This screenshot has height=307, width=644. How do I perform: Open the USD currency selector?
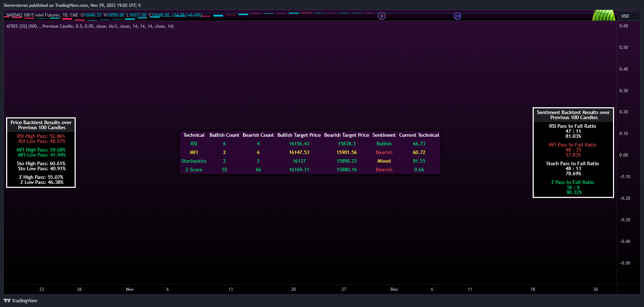pyautogui.click(x=629, y=16)
